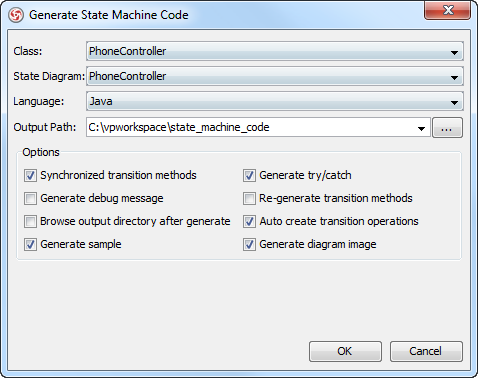
Task: Enable Re-generate transition methods checkbox
Action: tap(249, 198)
